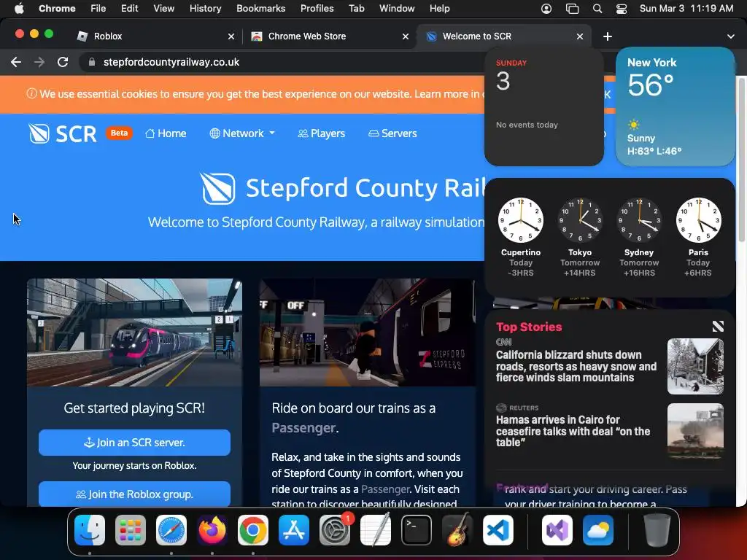The height and width of the screenshot is (560, 747).
Task: Close the Chrome Web Store tab
Action: (x=406, y=36)
